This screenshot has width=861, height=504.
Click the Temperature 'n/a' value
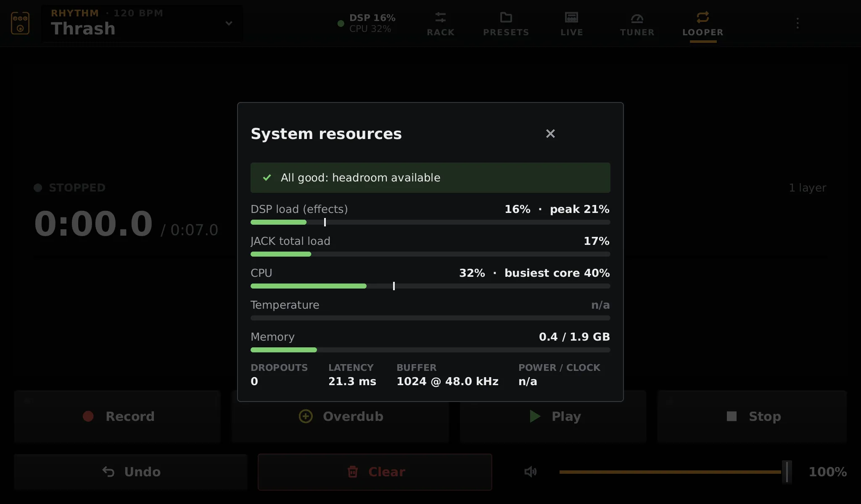pos(600,305)
